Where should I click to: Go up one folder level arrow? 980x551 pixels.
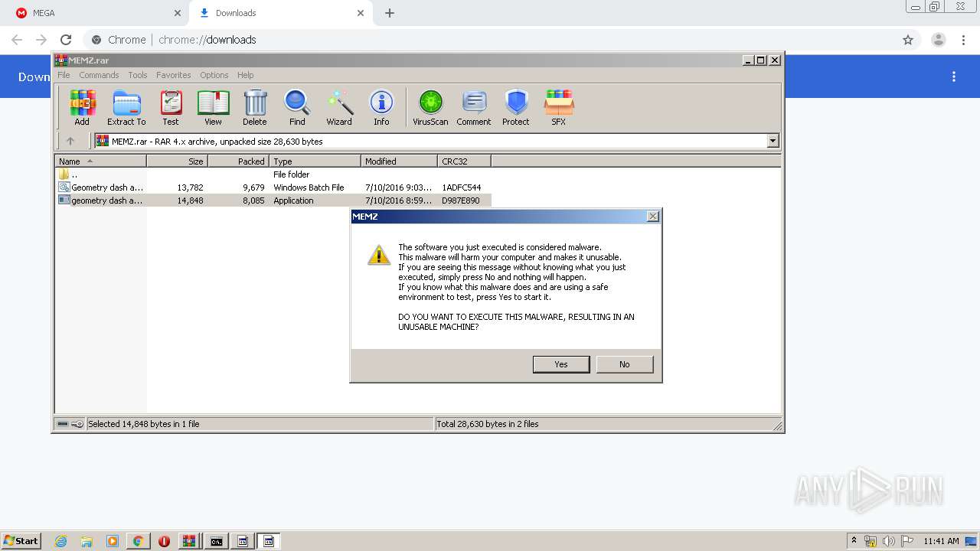70,141
